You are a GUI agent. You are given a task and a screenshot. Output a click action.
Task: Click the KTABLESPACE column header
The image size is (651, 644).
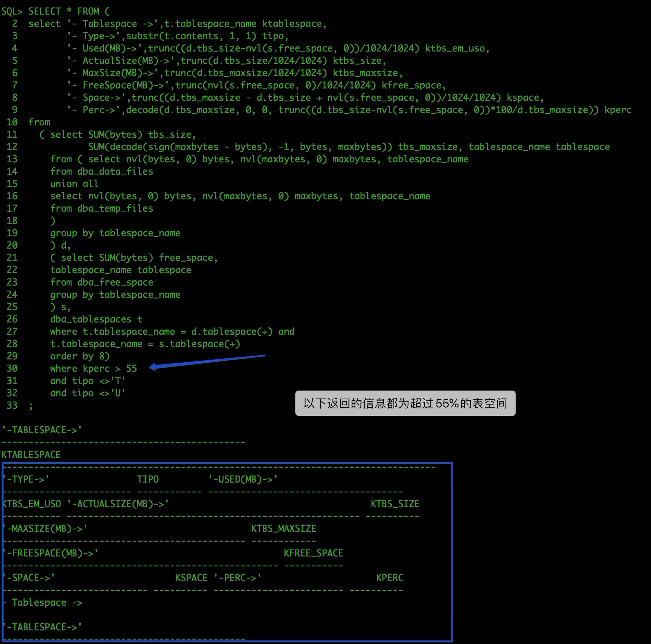point(31,454)
